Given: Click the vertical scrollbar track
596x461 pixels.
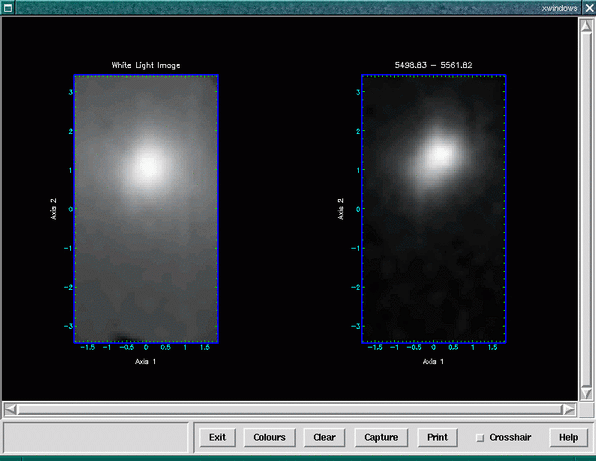Looking at the screenshot, I should coord(586,209).
